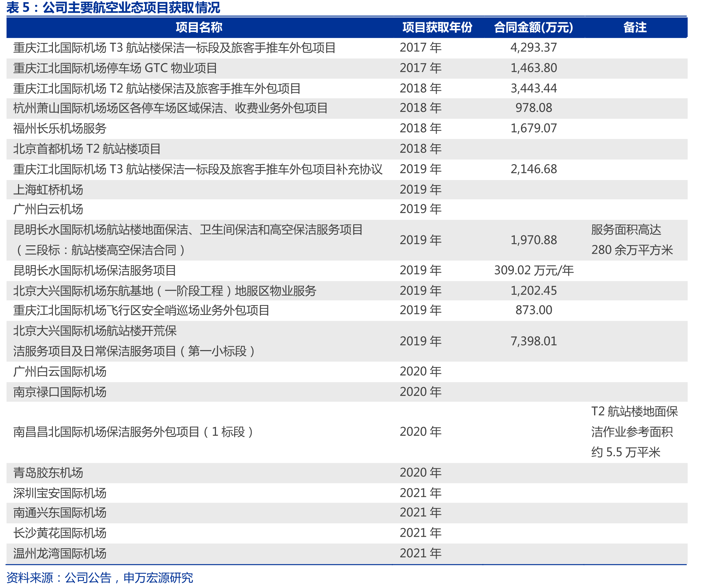The height and width of the screenshot is (588, 720).
Task: Select 南昌昌北国际机场保洁服务外包项目（1 标段）
Action: point(133,432)
